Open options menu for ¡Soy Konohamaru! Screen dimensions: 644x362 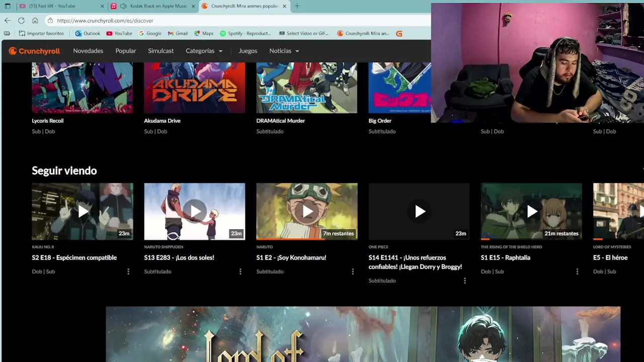(x=353, y=271)
